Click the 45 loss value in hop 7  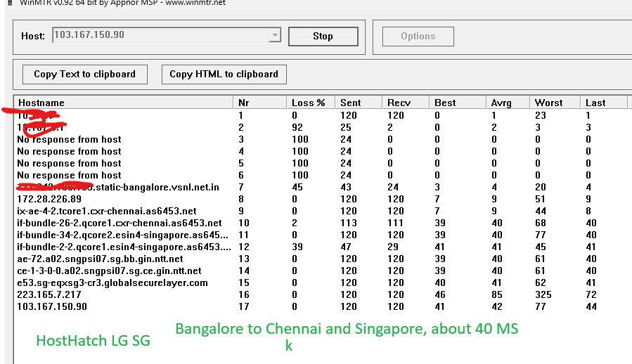(x=297, y=188)
